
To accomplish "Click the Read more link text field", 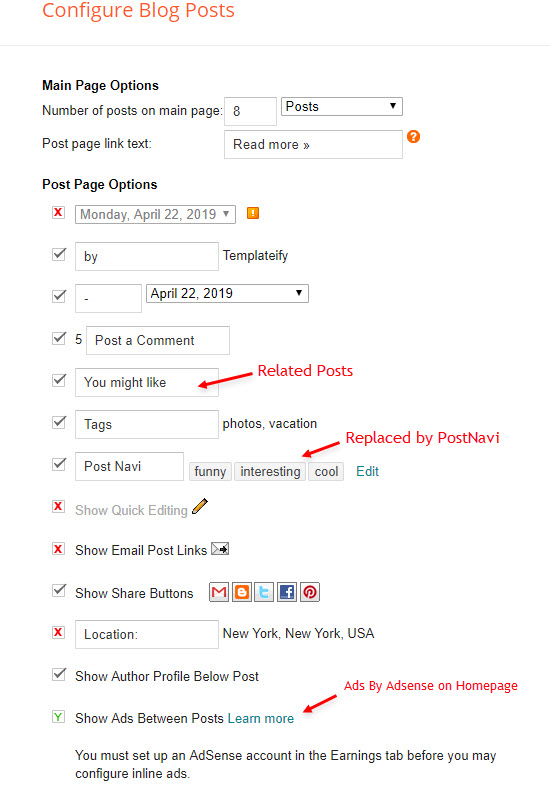I will tap(313, 144).
